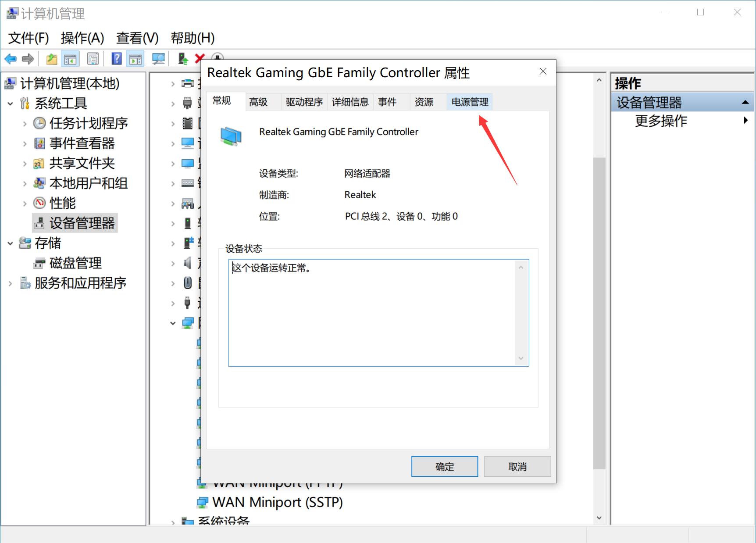
Task: Click the 取消 button
Action: [x=517, y=466]
